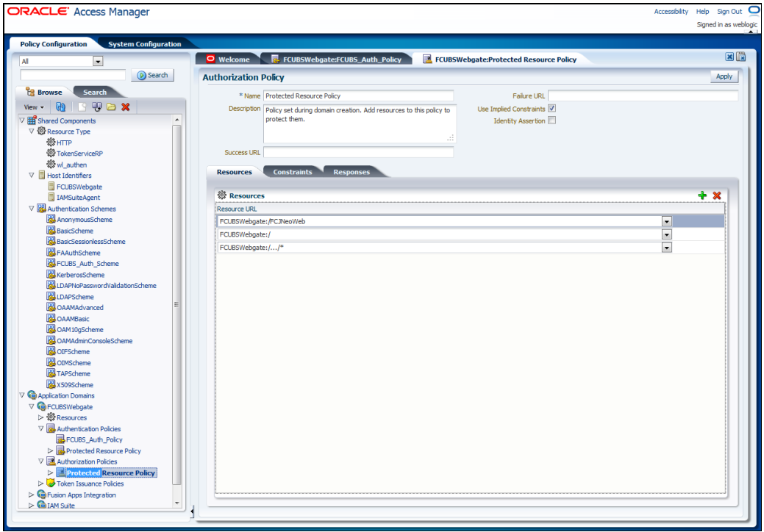Click the Failure URL input field
Screen dimensions: 764x532
coord(643,96)
